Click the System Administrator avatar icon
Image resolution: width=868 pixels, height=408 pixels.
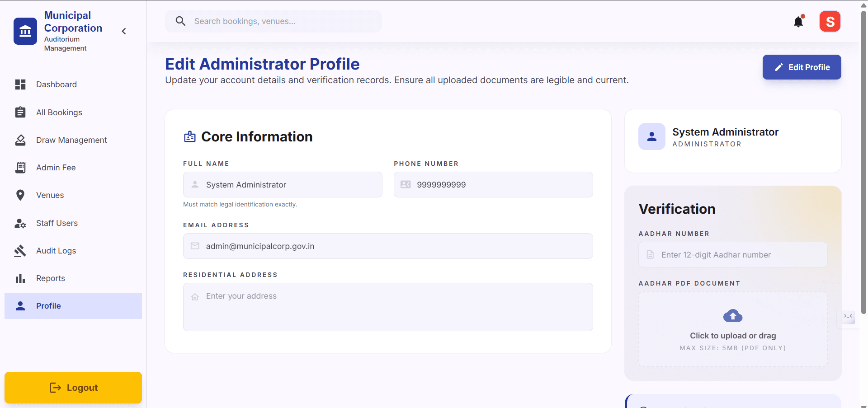point(652,136)
